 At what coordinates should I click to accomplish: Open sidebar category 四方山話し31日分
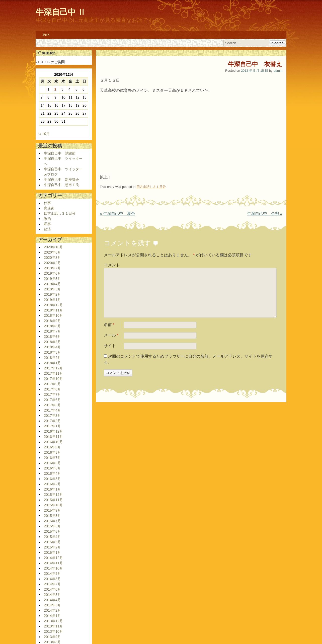60,213
